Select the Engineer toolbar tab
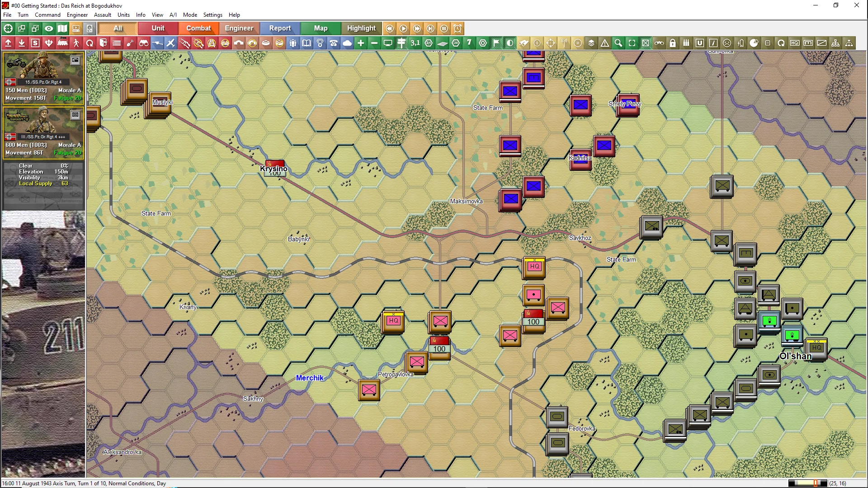 point(239,28)
